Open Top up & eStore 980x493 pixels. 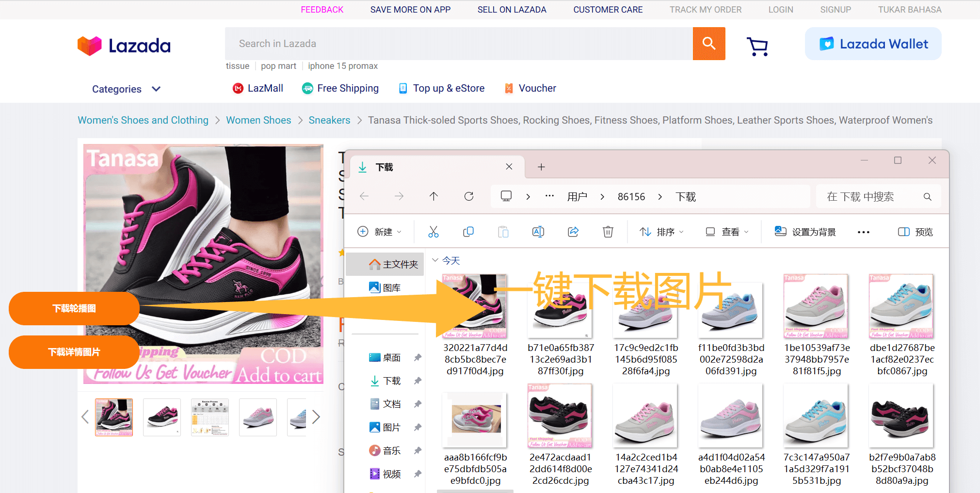pos(442,88)
